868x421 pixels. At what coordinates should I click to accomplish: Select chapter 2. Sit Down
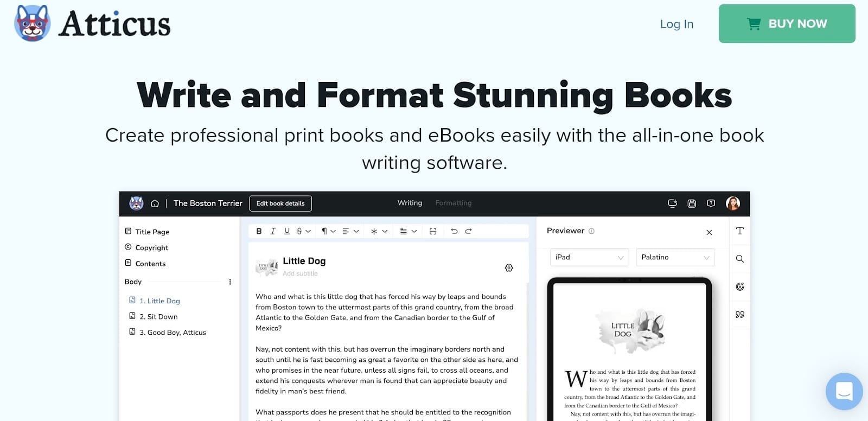pyautogui.click(x=158, y=317)
